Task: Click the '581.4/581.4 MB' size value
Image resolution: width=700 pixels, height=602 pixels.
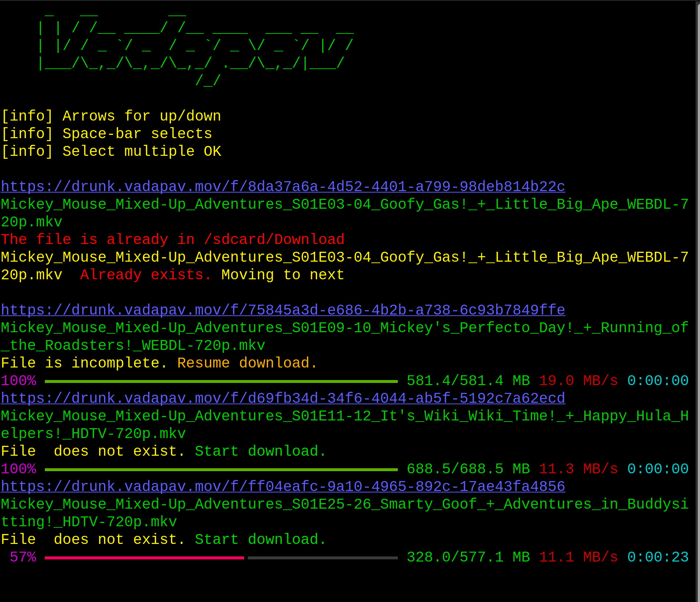Action: pyautogui.click(x=468, y=381)
